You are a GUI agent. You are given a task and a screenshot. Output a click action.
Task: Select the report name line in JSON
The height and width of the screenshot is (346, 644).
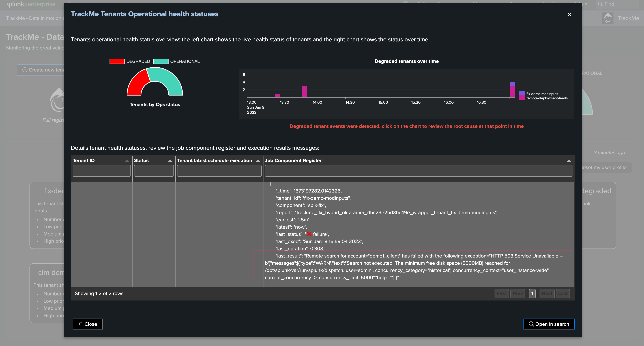386,213
